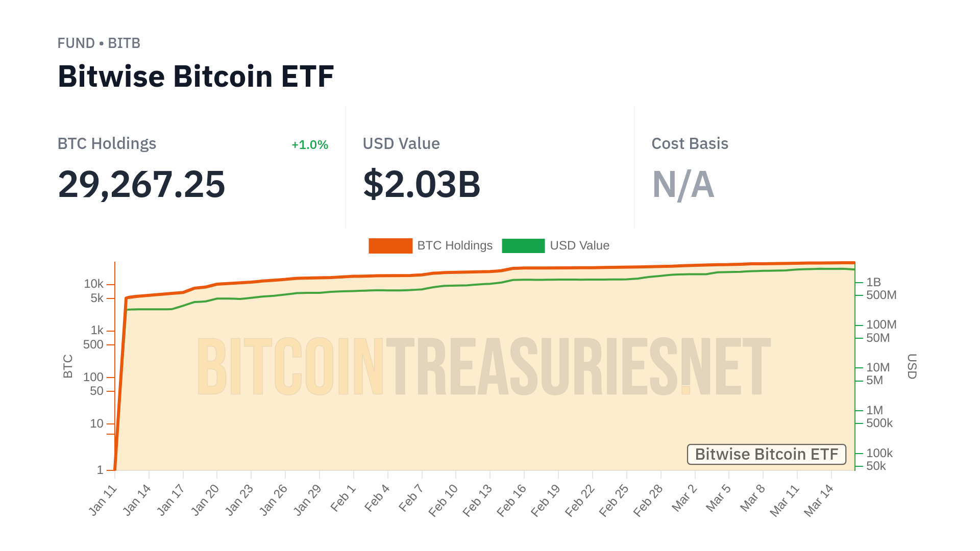The image size is (980, 551).
Task: Click the Feb 1 date tick label
Action: coord(343,498)
